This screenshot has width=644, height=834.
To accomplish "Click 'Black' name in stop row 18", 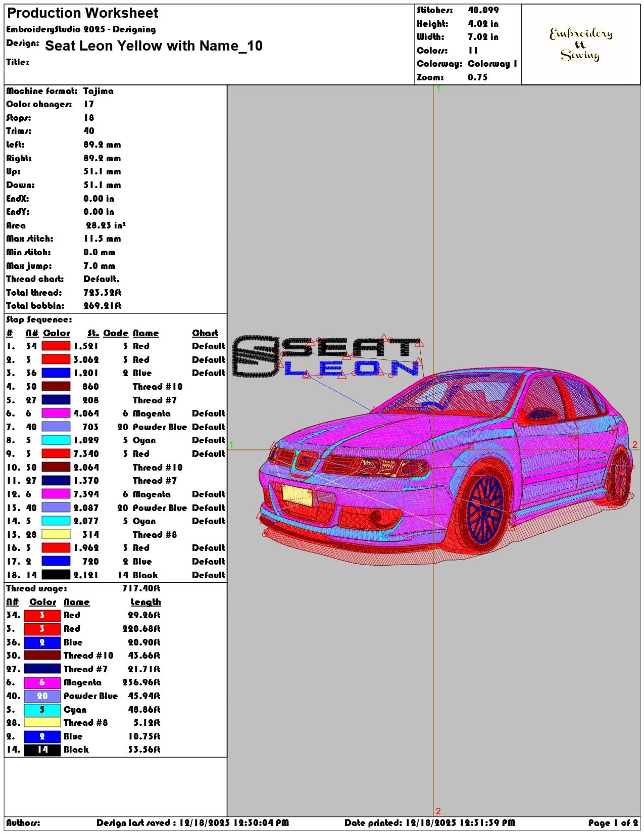I will pos(145,575).
